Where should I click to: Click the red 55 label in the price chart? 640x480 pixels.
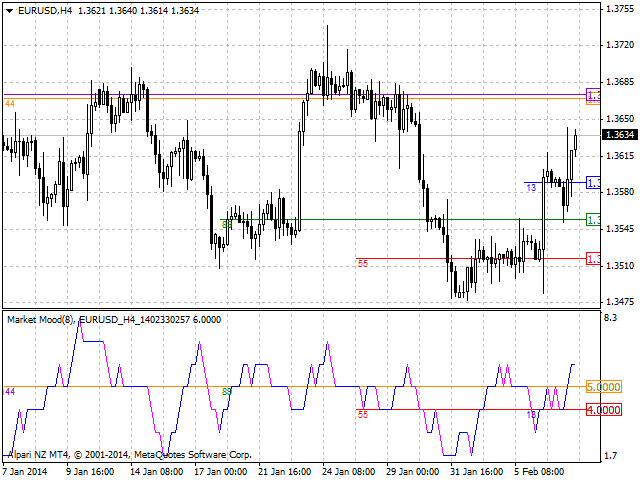(363, 264)
